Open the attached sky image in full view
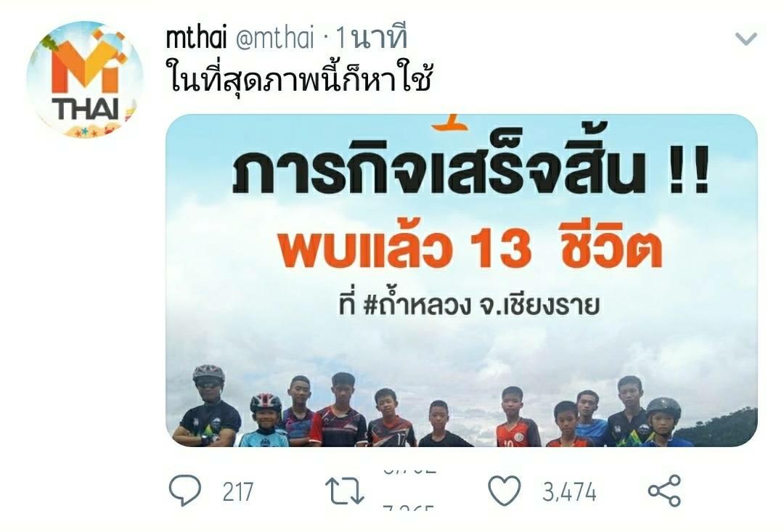This screenshot has width=784, height=532. [462, 280]
